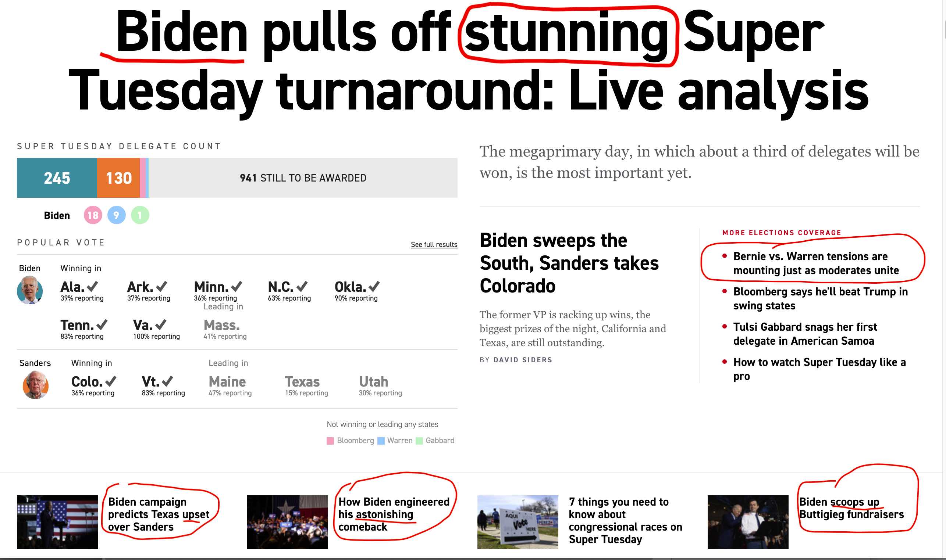
Task: Click the pink Bloomberg 18 delegate circle
Action: click(93, 215)
